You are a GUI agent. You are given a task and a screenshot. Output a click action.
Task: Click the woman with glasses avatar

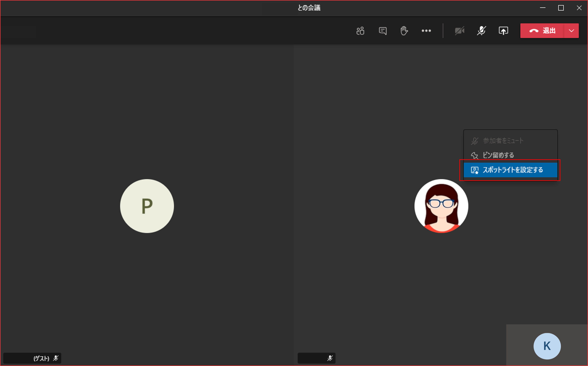tap(441, 206)
